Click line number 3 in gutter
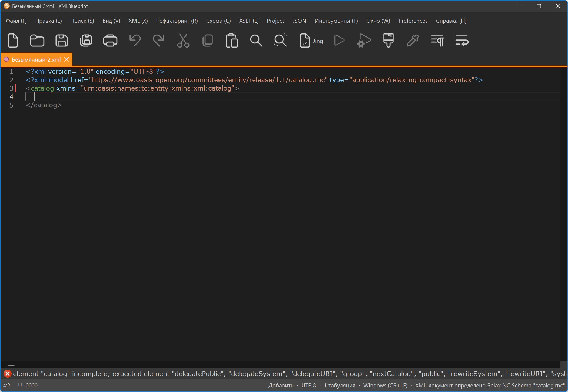 (11, 88)
